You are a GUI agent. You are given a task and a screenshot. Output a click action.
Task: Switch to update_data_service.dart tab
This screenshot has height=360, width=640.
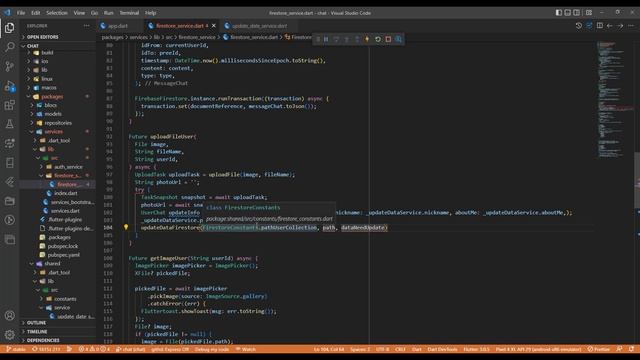[260, 26]
